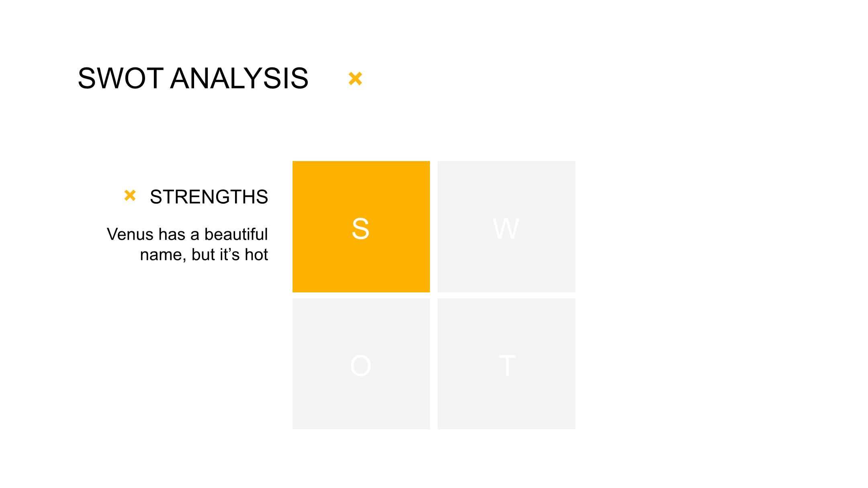The image size is (868, 488).
Task: Select the gray T square
Action: coord(506,364)
